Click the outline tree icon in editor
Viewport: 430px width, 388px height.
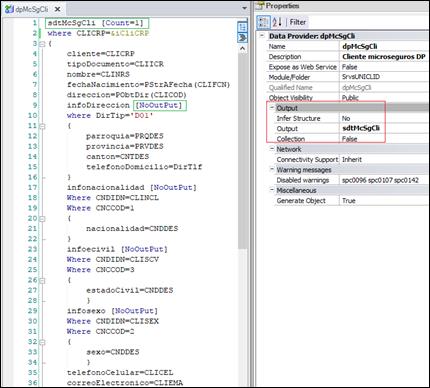click(242, 27)
